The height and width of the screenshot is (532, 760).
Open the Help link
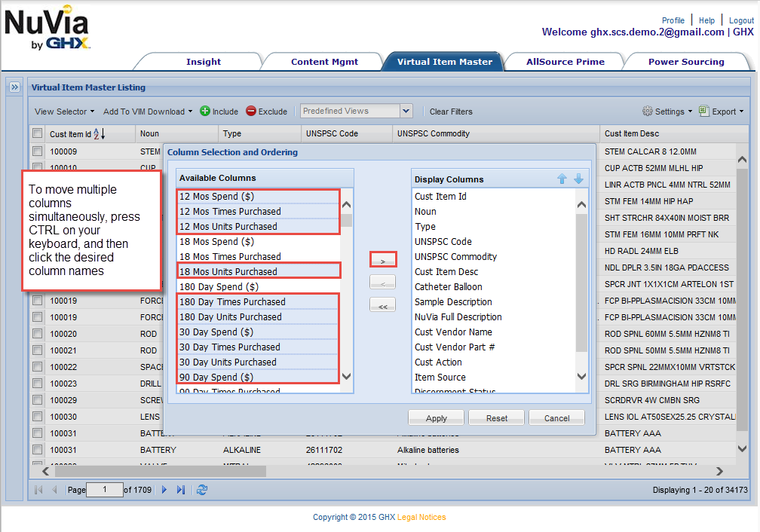click(706, 20)
